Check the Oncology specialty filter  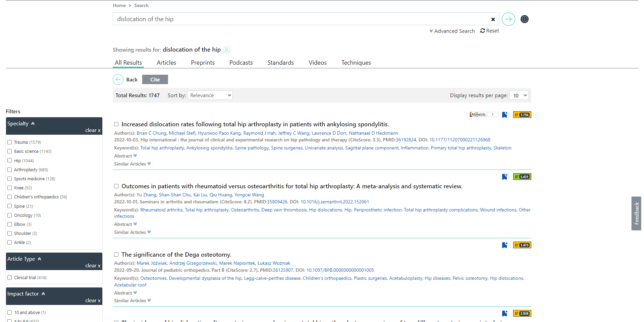pyautogui.click(x=10, y=215)
